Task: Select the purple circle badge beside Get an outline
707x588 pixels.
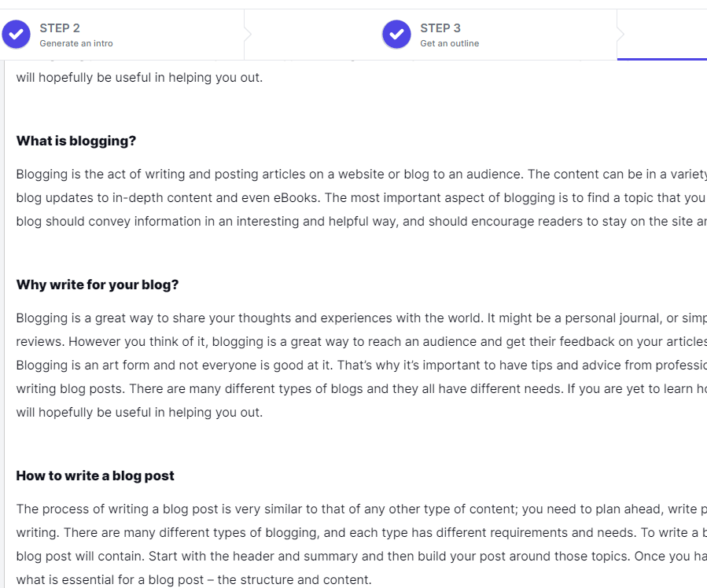Action: coord(396,34)
